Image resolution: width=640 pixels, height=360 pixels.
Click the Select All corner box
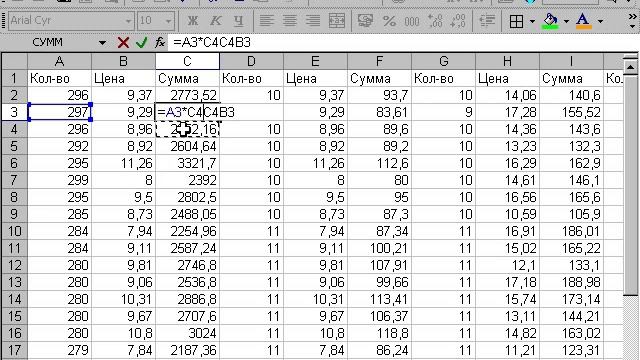(x=14, y=61)
